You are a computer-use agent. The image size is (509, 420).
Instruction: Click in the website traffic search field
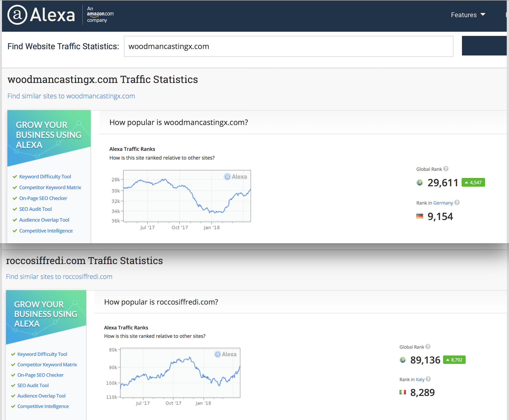[288, 46]
